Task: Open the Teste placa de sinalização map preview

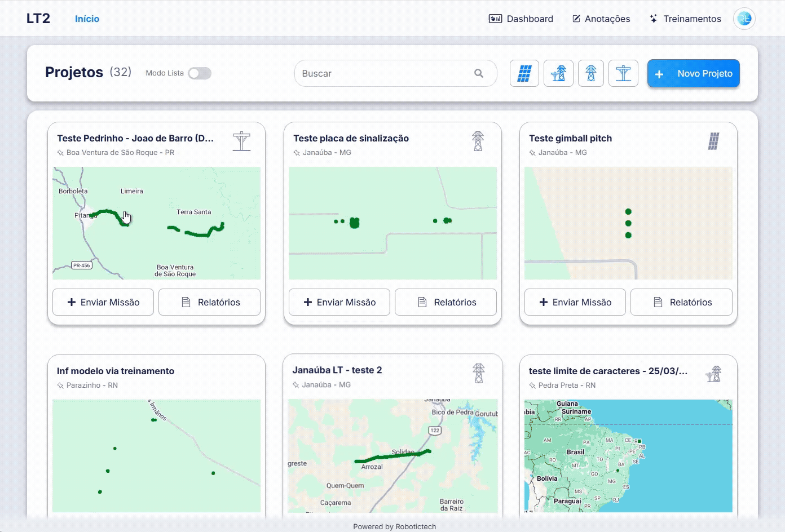Action: (392, 223)
